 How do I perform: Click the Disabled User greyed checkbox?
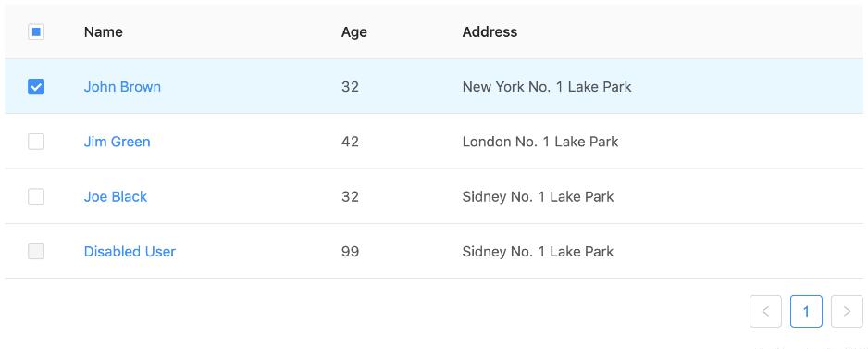pos(36,252)
